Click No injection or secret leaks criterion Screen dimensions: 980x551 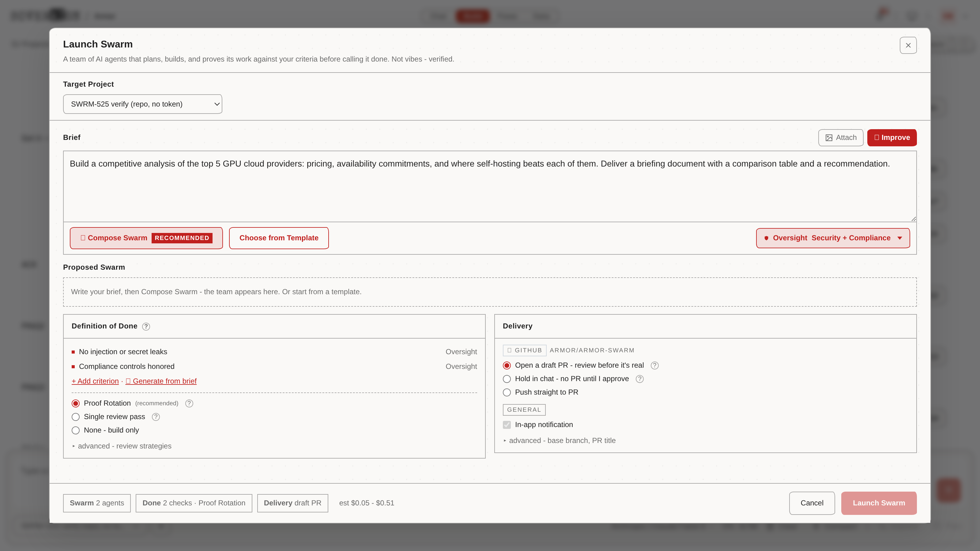pyautogui.click(x=123, y=352)
